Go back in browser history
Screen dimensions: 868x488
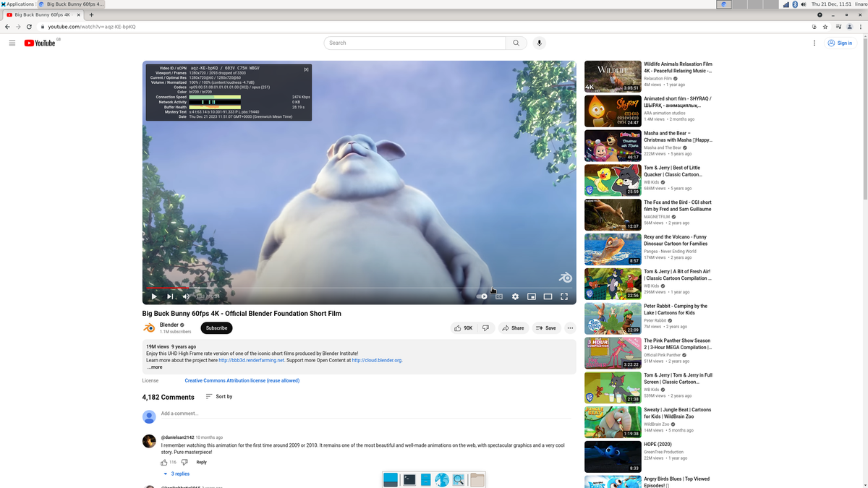click(x=7, y=27)
